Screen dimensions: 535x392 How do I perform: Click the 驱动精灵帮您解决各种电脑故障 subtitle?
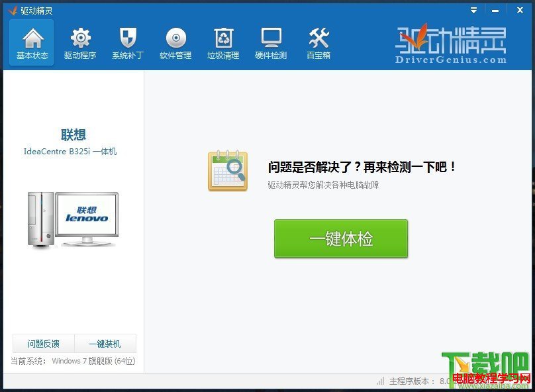pyautogui.click(x=323, y=185)
